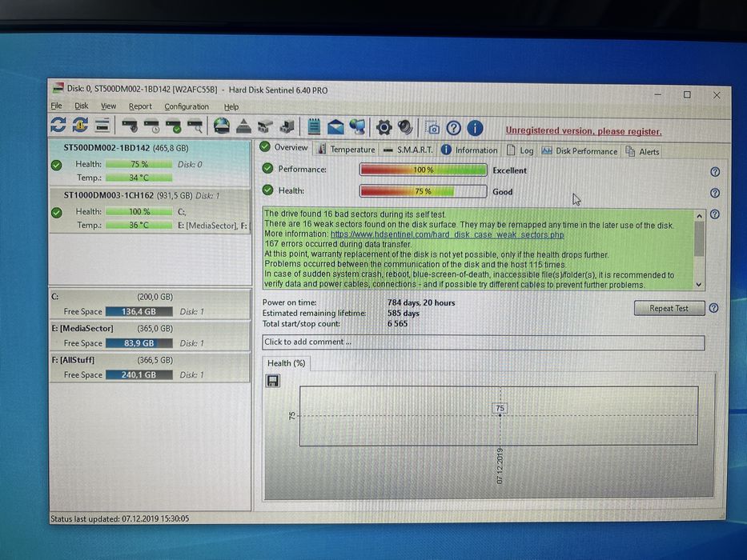Open the Report menu
This screenshot has width=747, height=560.
pyautogui.click(x=140, y=106)
